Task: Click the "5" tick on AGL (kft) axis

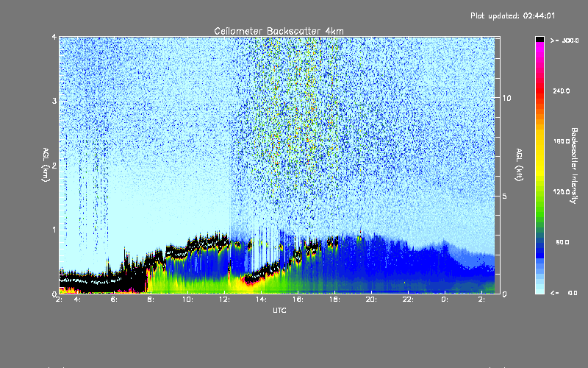Action: click(x=505, y=197)
